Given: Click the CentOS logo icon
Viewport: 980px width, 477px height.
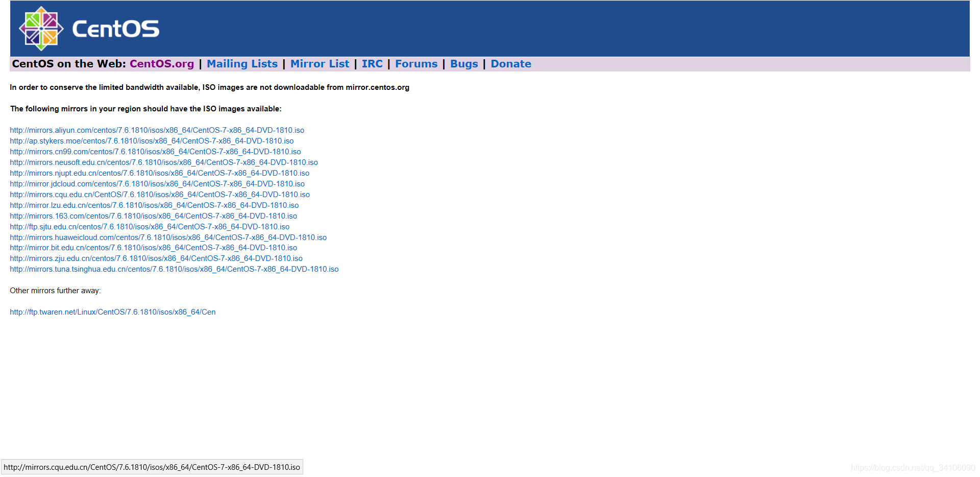Looking at the screenshot, I should (41, 29).
